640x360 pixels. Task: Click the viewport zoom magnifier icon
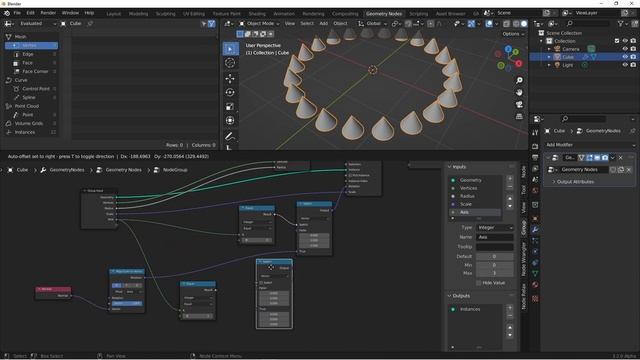[519, 80]
